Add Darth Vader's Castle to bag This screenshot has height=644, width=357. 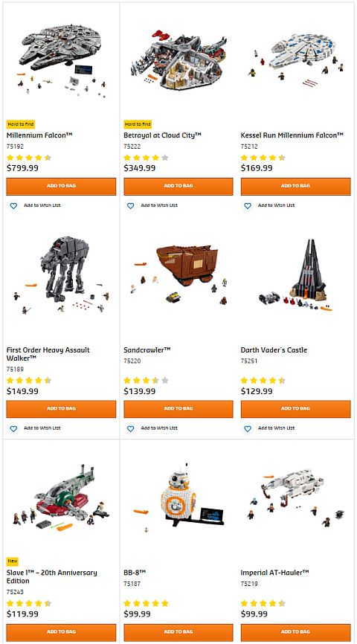click(296, 409)
